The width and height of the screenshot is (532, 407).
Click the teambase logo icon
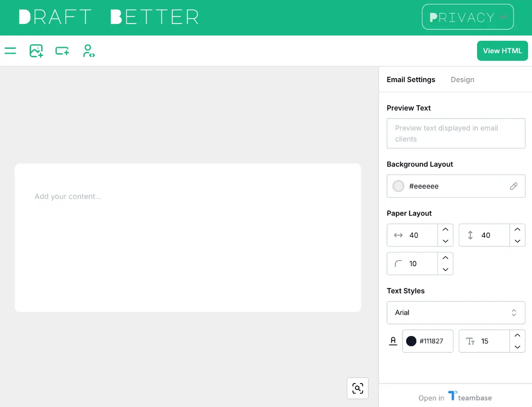coord(452,395)
